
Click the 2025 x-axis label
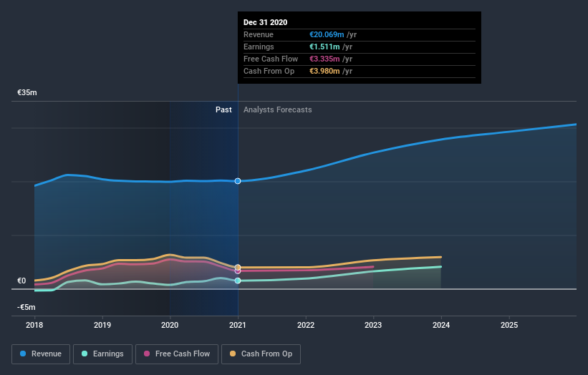tap(509, 325)
